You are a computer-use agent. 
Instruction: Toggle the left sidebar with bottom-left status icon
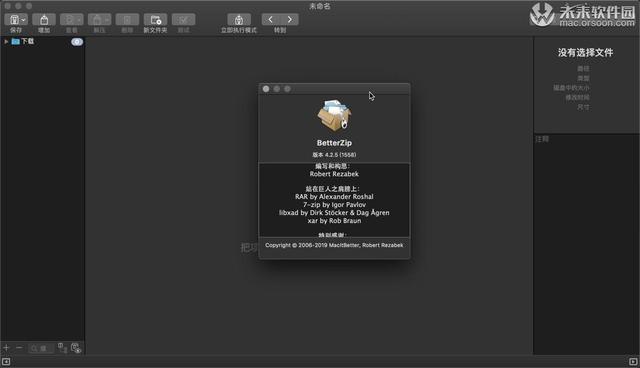(x=6, y=361)
